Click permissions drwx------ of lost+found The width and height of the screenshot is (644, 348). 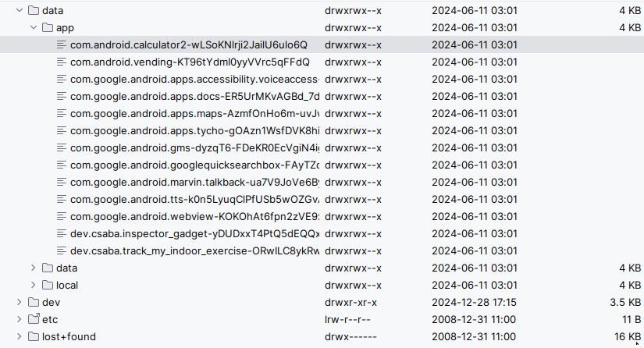(x=350, y=336)
